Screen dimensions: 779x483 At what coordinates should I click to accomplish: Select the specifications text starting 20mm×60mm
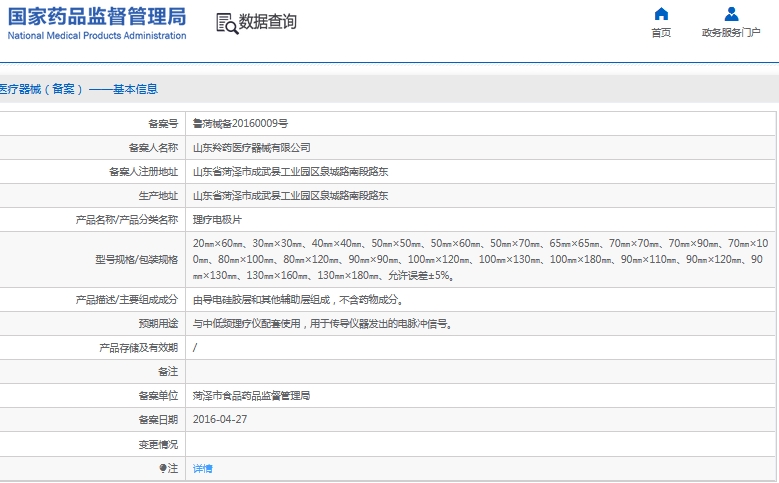pos(480,259)
